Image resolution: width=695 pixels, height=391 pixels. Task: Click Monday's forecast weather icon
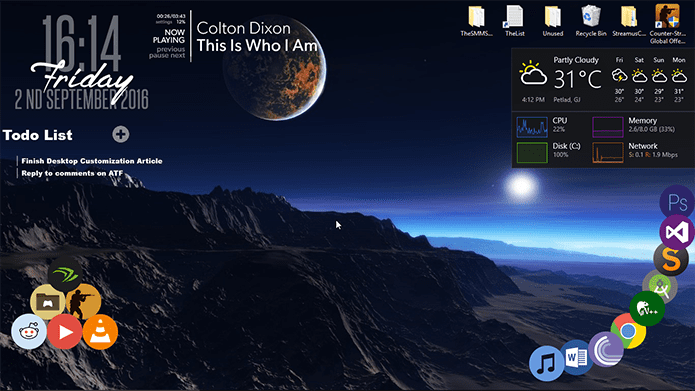(x=679, y=76)
